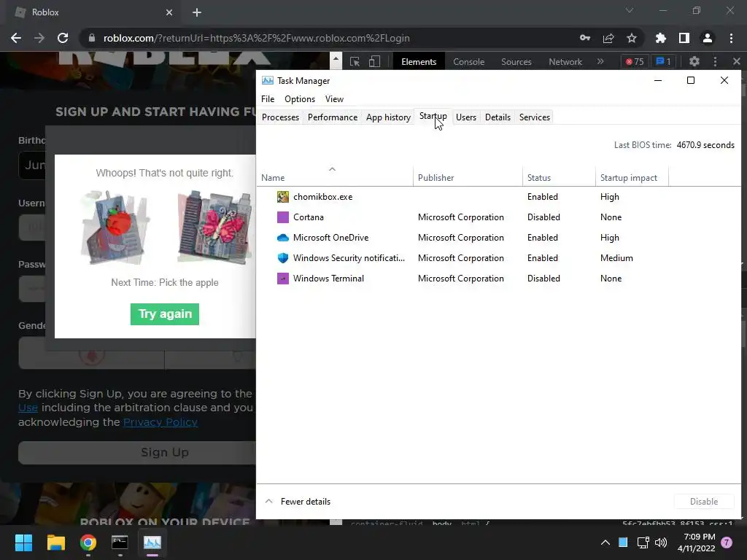The image size is (747, 560).
Task: Show hidden system tray icons
Action: click(605, 542)
